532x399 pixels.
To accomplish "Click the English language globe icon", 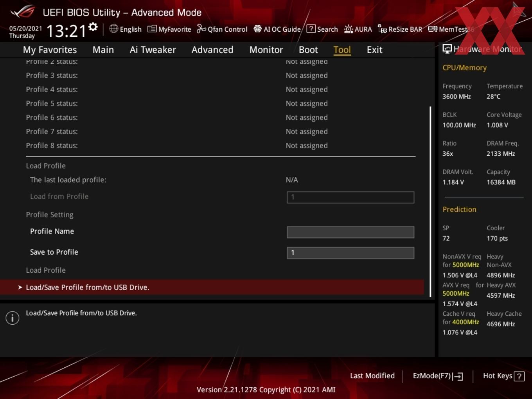I will pos(113,29).
